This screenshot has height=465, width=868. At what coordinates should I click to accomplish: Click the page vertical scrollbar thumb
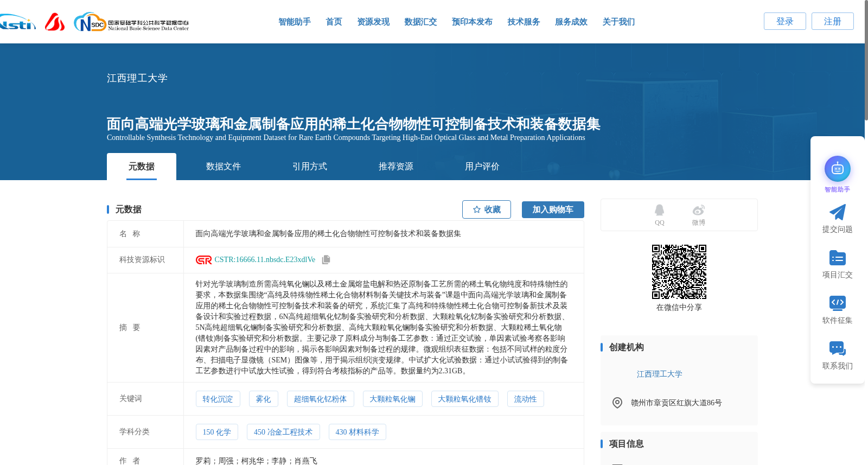coord(866,60)
